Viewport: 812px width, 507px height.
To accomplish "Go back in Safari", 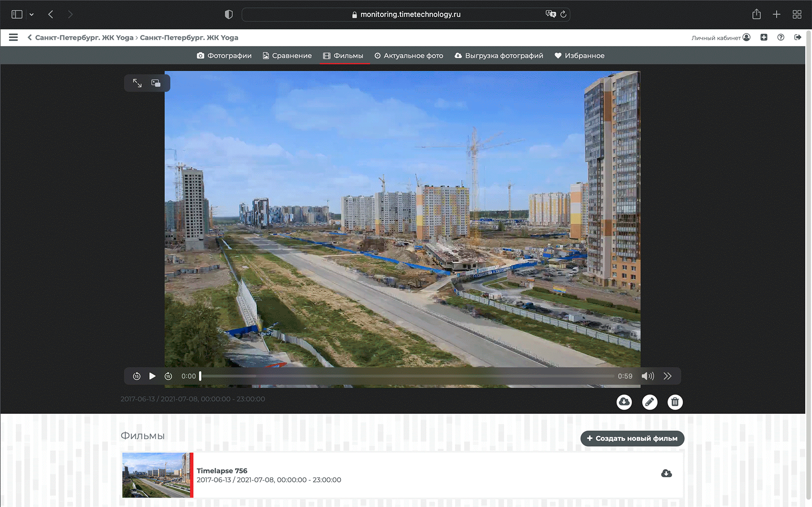I will pyautogui.click(x=51, y=14).
